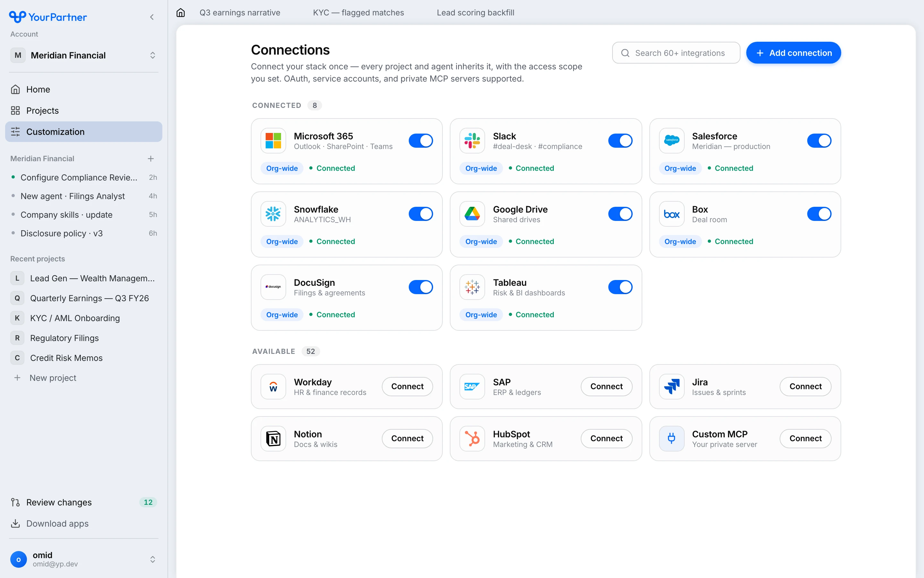Create a New project from sidebar
The image size is (924, 578).
tap(84, 378)
